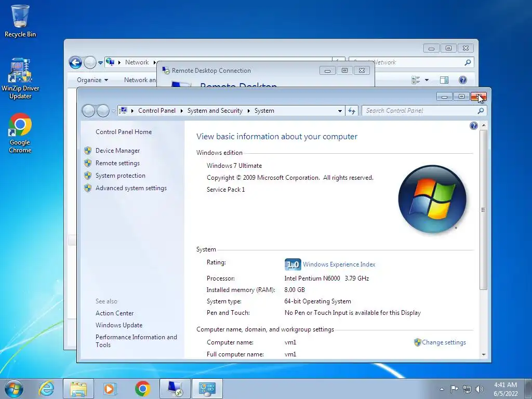The height and width of the screenshot is (399, 532).
Task: Click the Search Control Panel field
Action: (424, 111)
